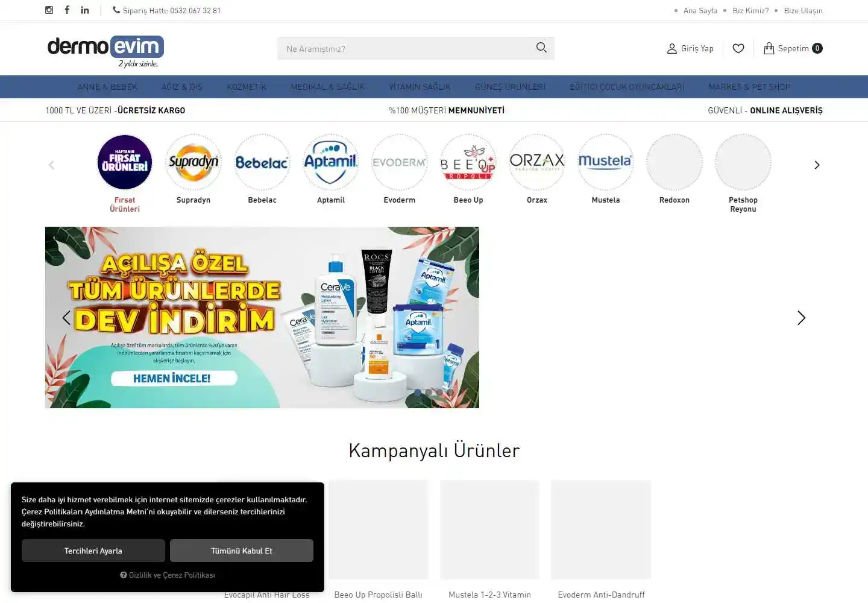Image resolution: width=868 pixels, height=603 pixels.
Task: Select the Aptamil brand circle
Action: [x=331, y=162]
